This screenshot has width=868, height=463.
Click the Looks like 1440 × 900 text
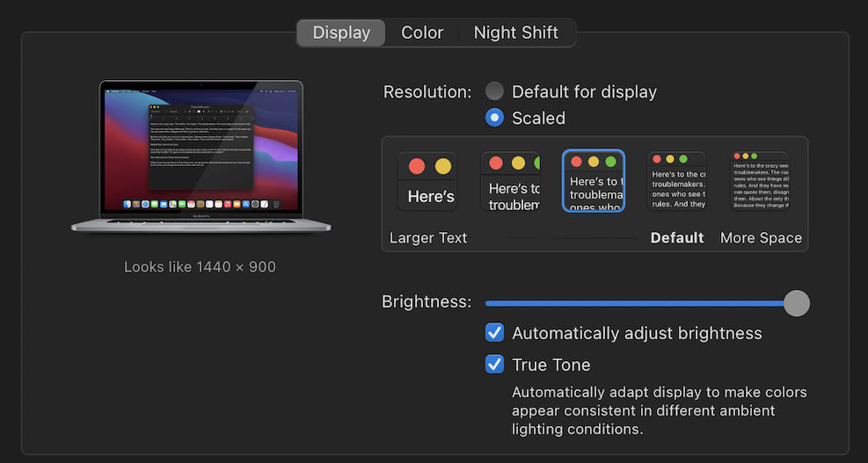click(x=200, y=266)
